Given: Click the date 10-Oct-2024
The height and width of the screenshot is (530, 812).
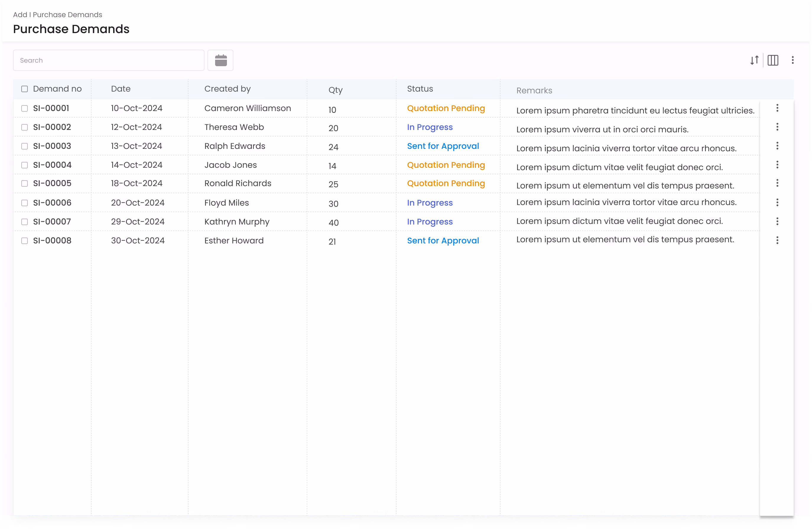Looking at the screenshot, I should [x=137, y=108].
